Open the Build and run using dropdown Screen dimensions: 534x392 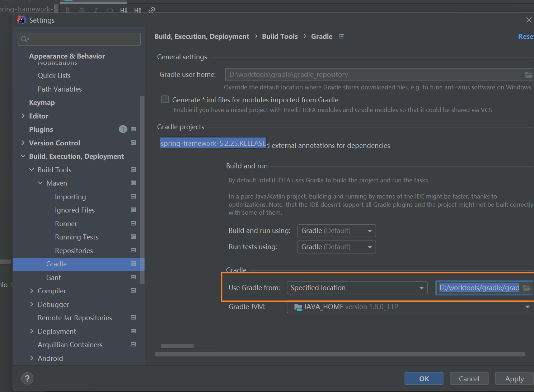[x=336, y=231]
